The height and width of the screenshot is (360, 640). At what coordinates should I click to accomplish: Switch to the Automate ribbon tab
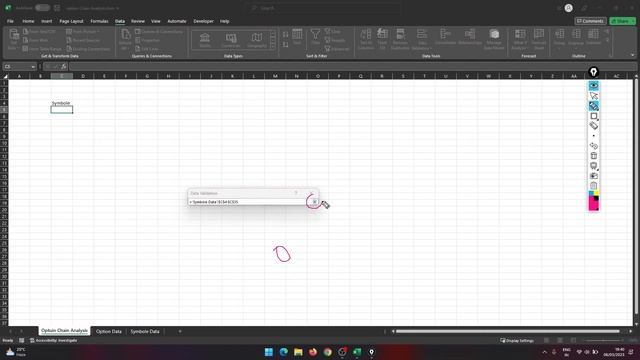[177, 21]
